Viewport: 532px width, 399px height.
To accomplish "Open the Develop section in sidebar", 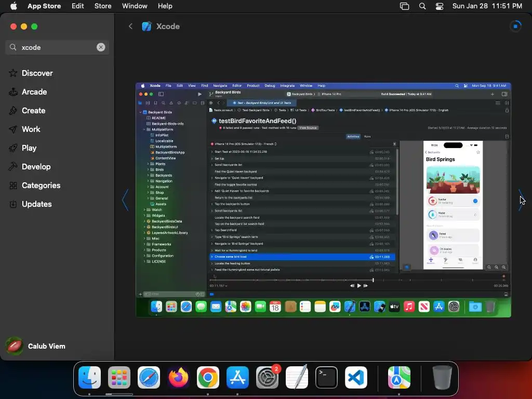I will point(36,166).
